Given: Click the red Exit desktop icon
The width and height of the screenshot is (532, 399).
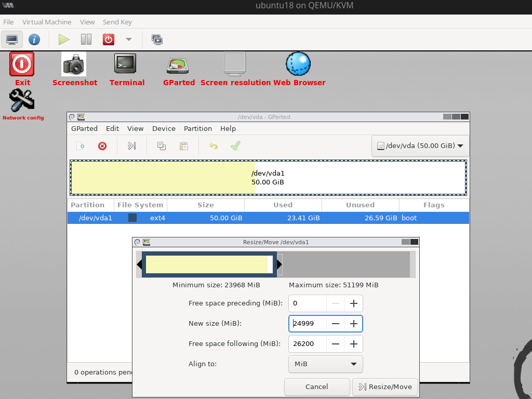Looking at the screenshot, I should (22, 64).
